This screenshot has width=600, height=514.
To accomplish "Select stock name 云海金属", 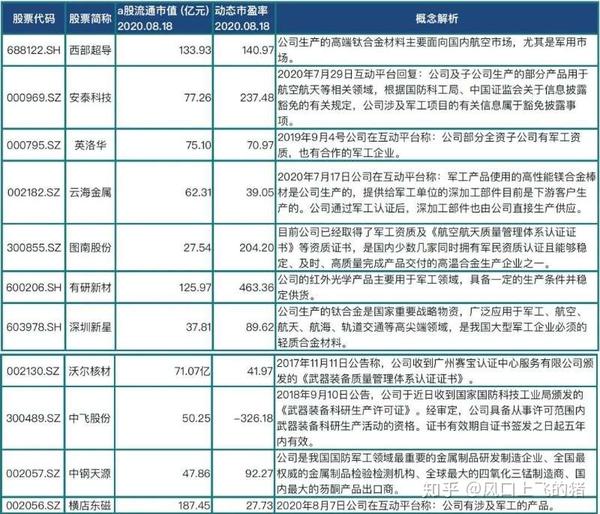I will coord(90,192).
